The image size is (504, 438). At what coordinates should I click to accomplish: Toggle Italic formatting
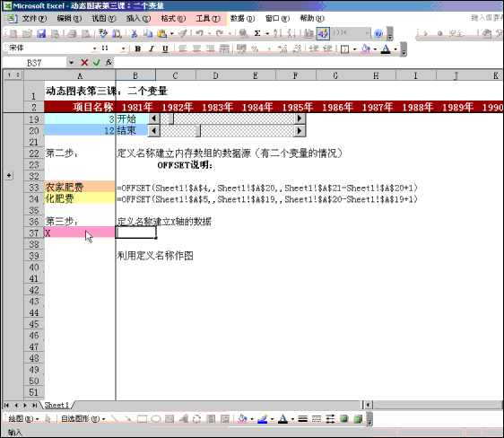tap(152, 48)
